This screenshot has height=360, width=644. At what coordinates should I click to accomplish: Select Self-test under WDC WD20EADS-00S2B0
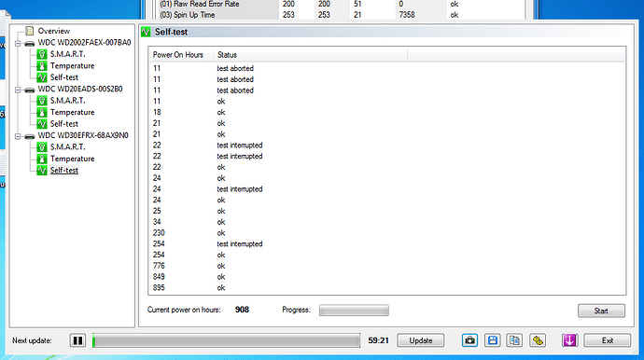pyautogui.click(x=63, y=123)
